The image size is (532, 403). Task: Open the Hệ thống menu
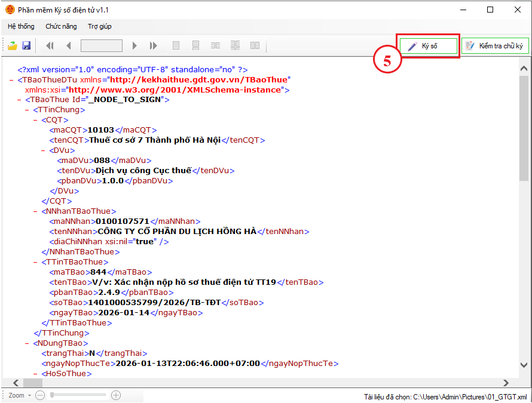tap(21, 26)
